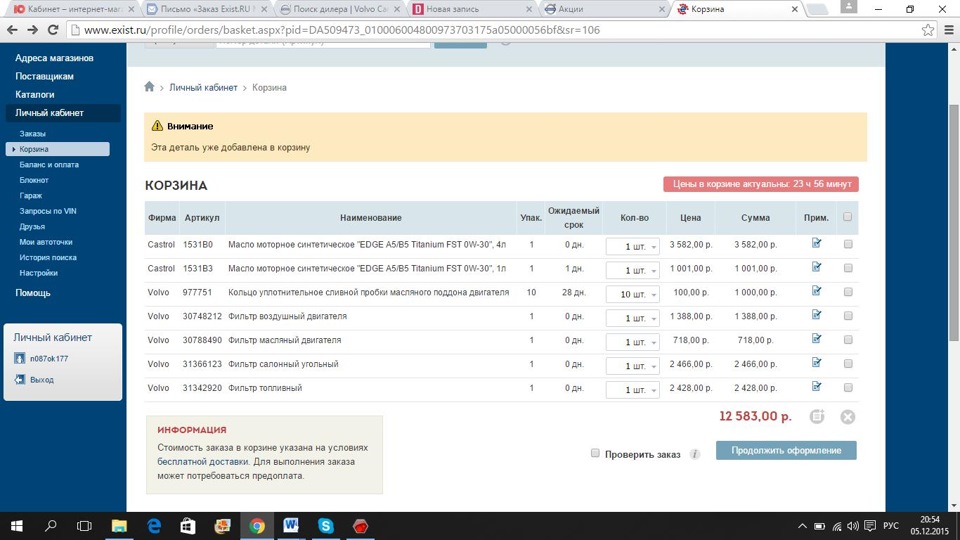Select checkbox for Volvo 31366123 row
The height and width of the screenshot is (540, 960).
(x=848, y=363)
